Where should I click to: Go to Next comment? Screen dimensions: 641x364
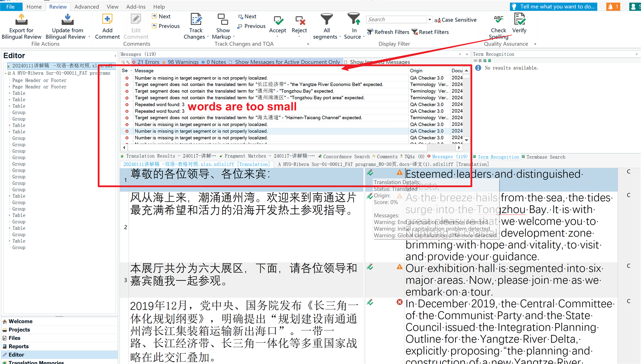point(161,16)
